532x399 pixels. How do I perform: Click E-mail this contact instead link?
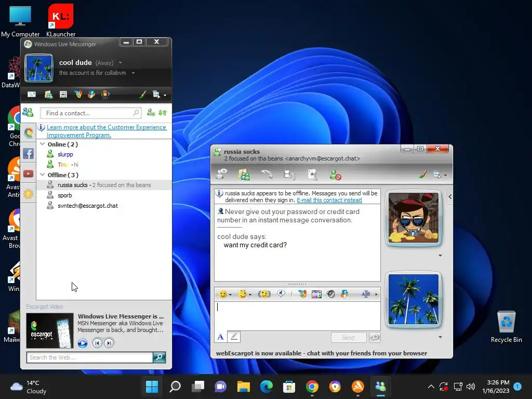pyautogui.click(x=329, y=200)
